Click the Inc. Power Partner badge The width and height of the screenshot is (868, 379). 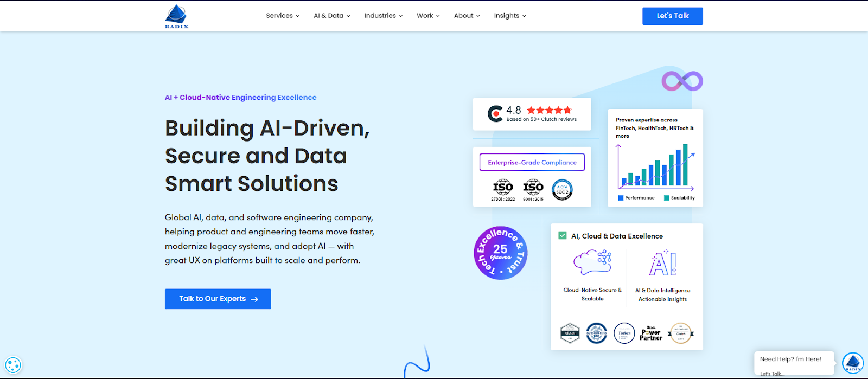point(651,333)
